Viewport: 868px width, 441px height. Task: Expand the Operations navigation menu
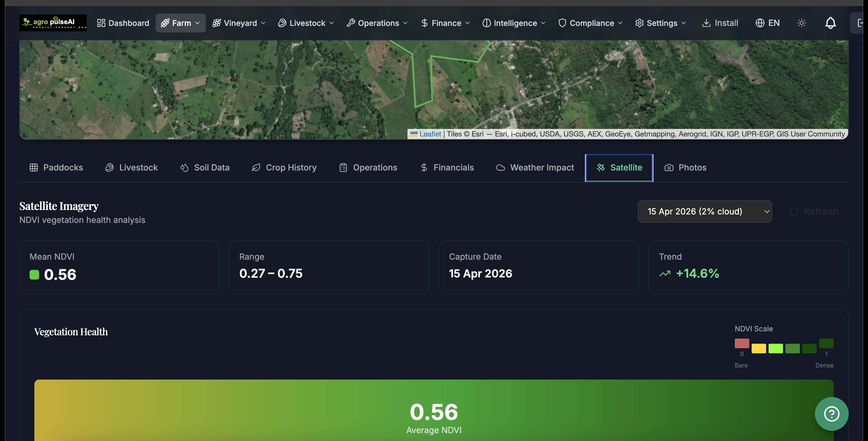coord(377,23)
